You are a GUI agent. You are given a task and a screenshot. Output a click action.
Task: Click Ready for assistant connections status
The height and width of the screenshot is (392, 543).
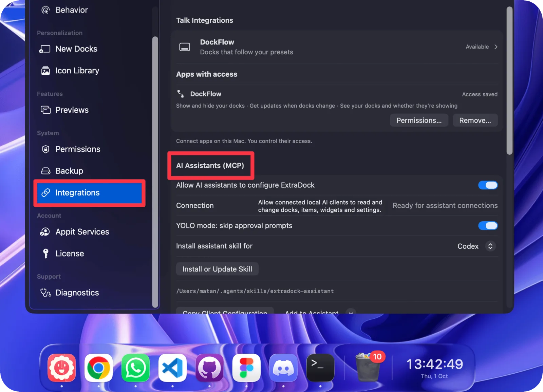pyautogui.click(x=445, y=206)
